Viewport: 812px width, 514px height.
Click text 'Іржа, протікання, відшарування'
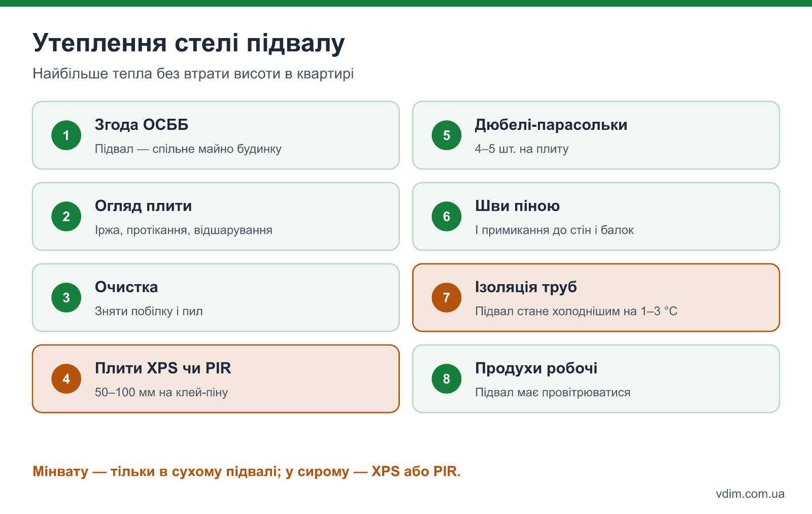(184, 230)
